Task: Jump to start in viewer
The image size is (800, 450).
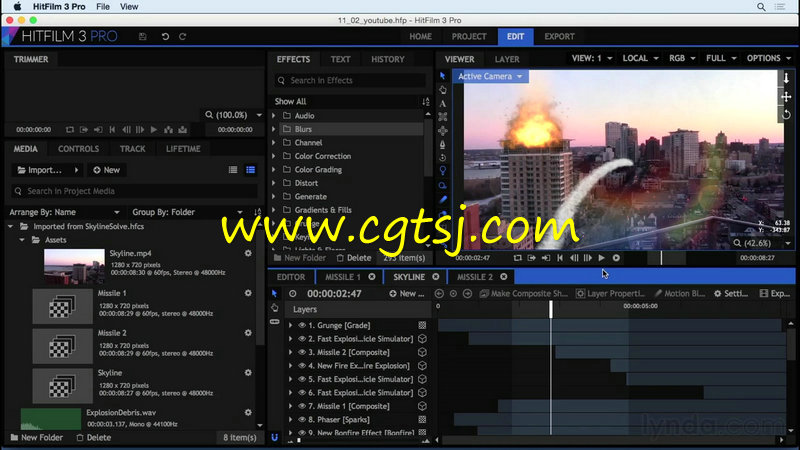Action: [560, 258]
